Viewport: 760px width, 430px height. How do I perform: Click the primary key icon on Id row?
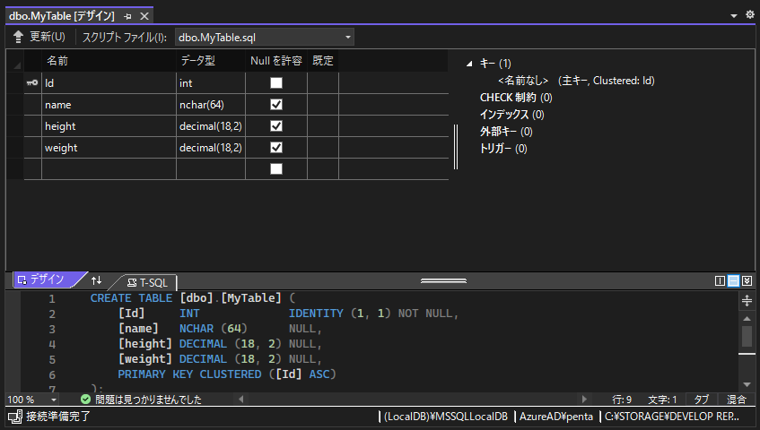(32, 83)
